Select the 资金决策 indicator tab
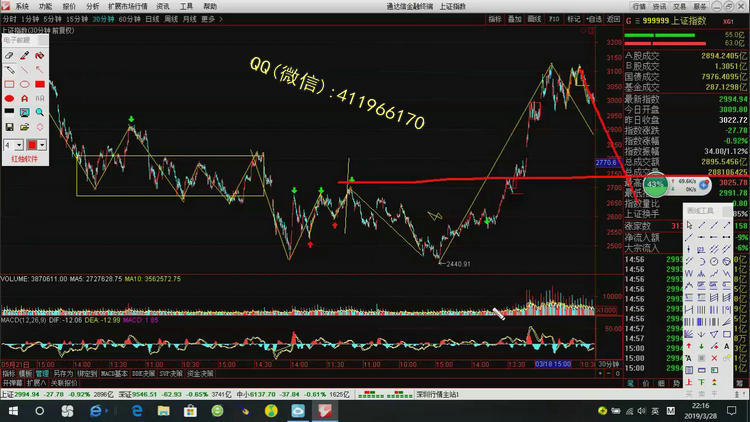The image size is (750, 422). pos(200,374)
